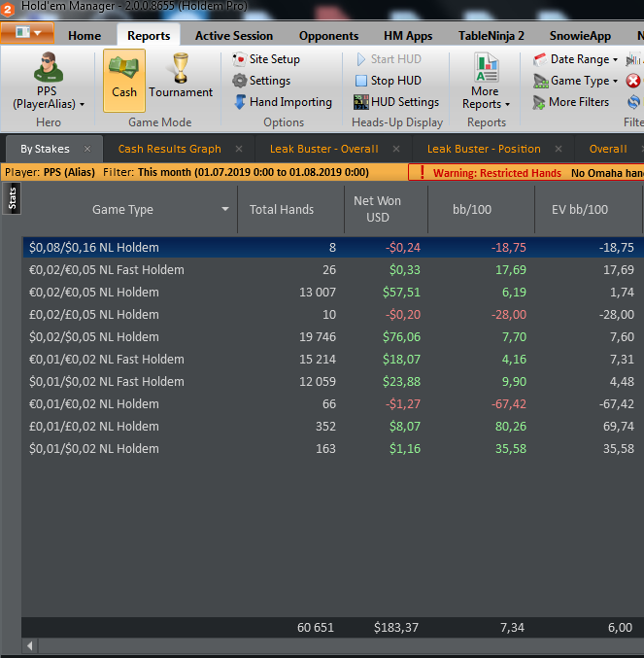Open the application menu button
The height and width of the screenshot is (658, 644).
point(27,33)
